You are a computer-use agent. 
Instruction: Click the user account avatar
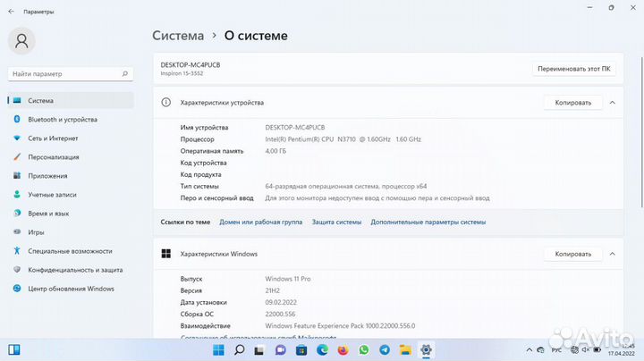point(21,40)
